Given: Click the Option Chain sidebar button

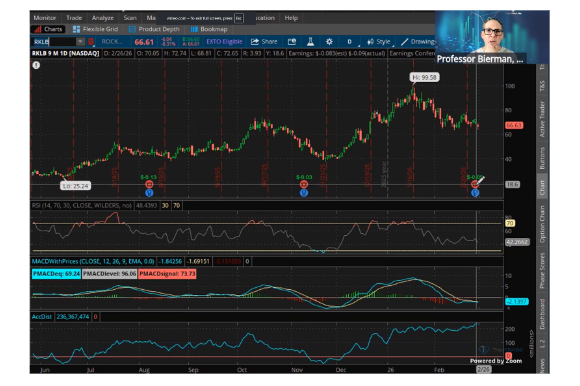Looking at the screenshot, I should (x=542, y=224).
